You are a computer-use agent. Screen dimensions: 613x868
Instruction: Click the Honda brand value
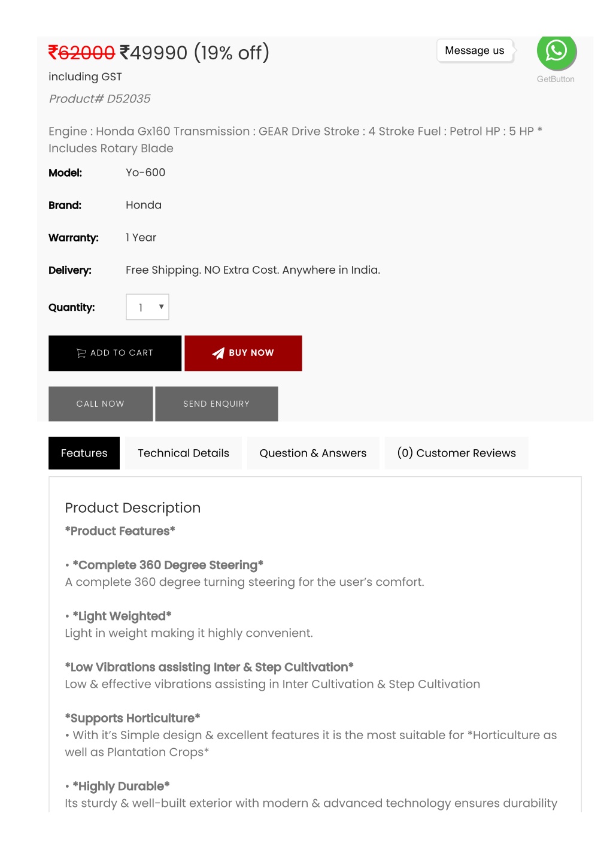pos(144,205)
